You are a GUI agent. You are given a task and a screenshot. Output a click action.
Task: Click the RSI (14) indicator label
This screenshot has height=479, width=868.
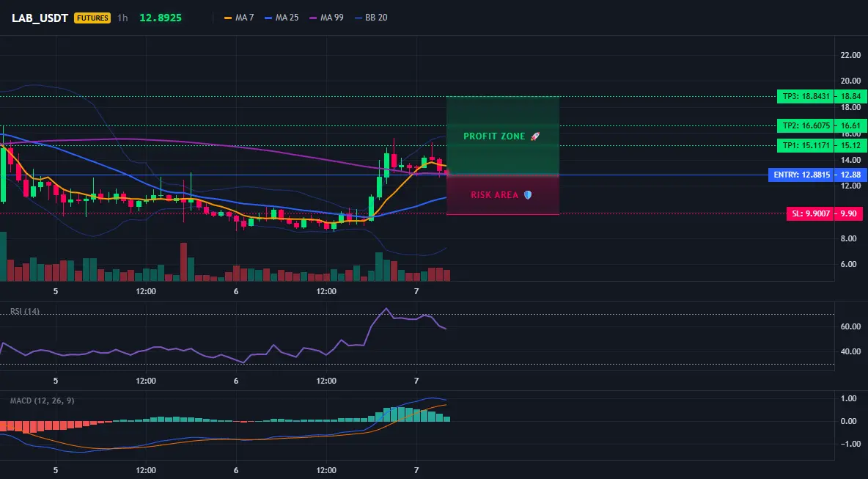25,312
